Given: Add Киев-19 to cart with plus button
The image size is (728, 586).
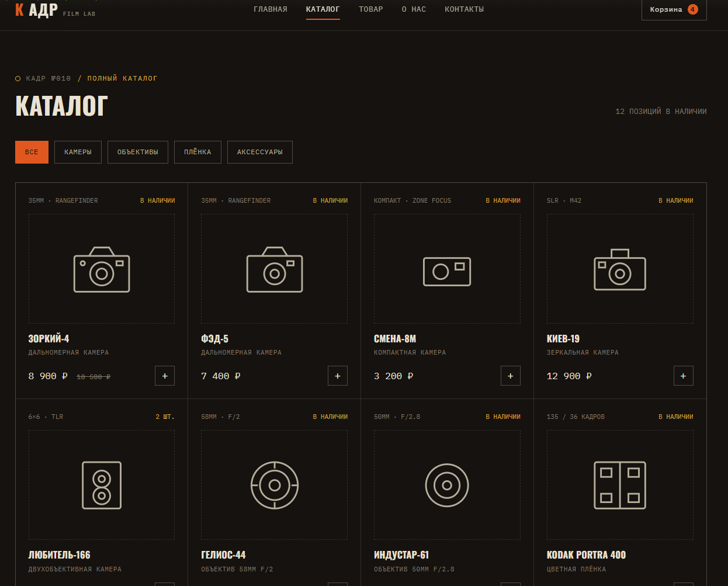Looking at the screenshot, I should [684, 376].
